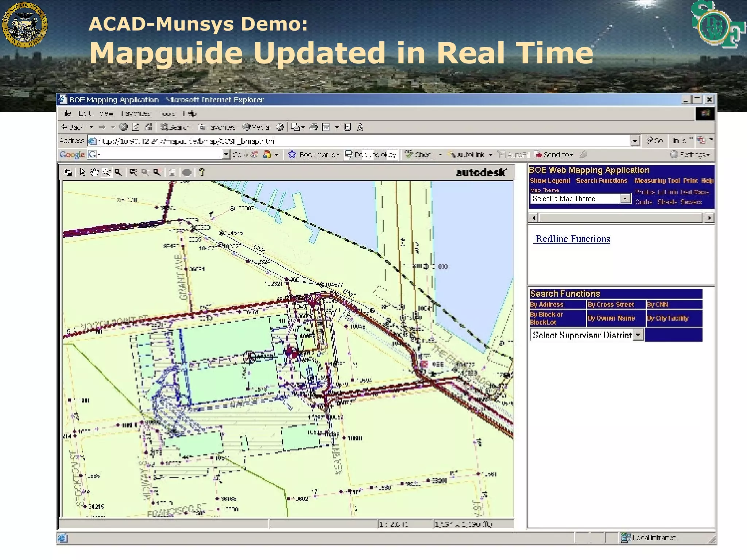Click the zoom-to-selection tool icon

[133, 172]
